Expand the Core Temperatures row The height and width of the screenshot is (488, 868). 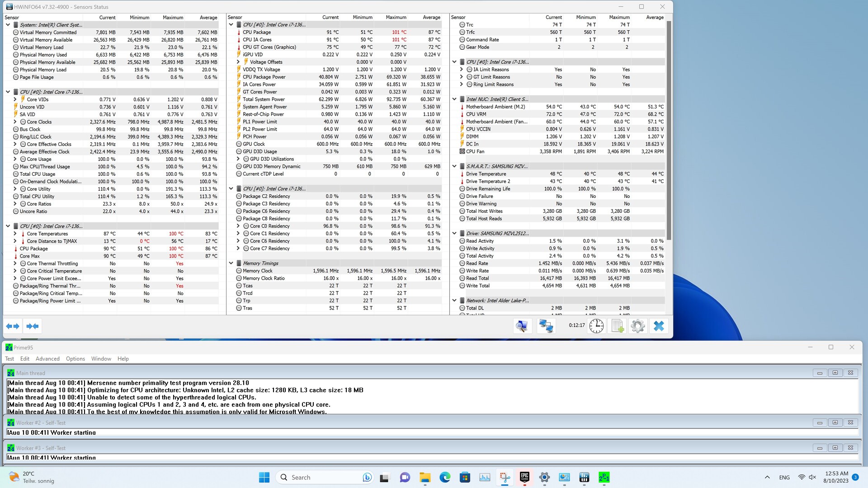pos(15,234)
